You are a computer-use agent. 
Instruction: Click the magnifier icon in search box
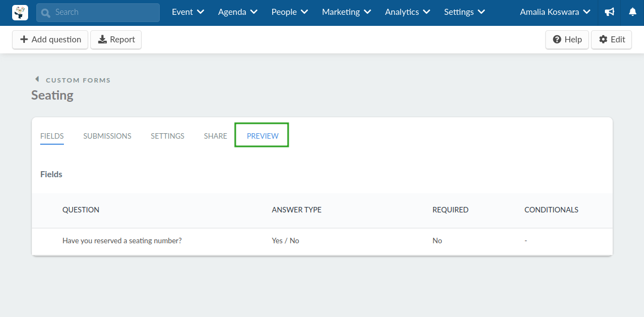[46, 13]
